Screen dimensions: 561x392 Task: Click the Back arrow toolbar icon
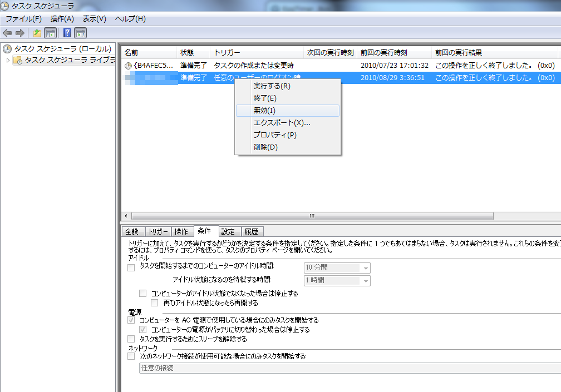(7, 33)
